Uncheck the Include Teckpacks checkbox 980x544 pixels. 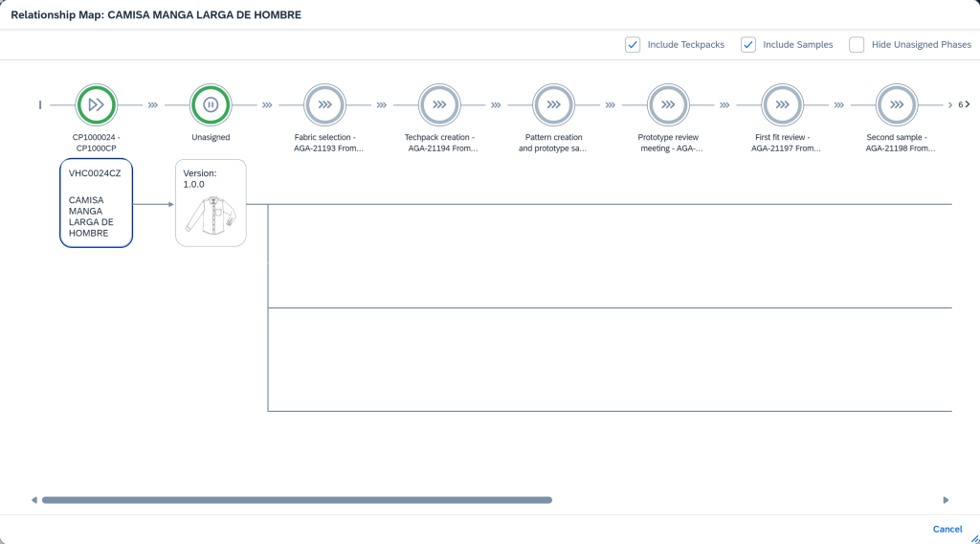pyautogui.click(x=633, y=45)
